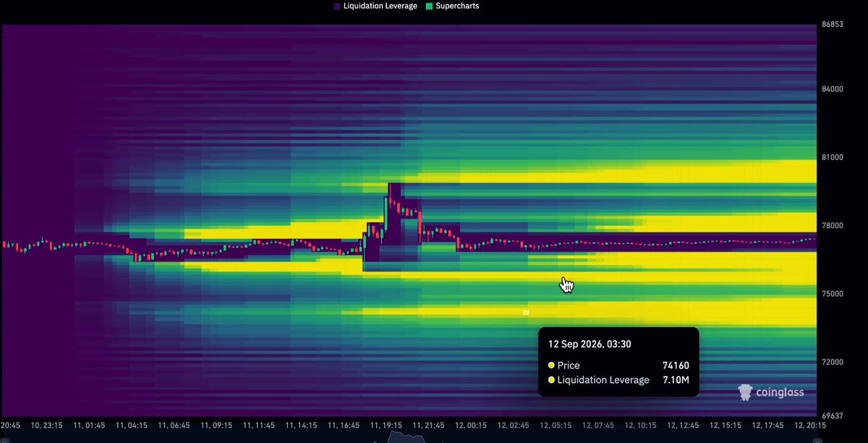The width and height of the screenshot is (868, 443).
Task: Click the 7.10M value in the tooltip
Action: (676, 380)
